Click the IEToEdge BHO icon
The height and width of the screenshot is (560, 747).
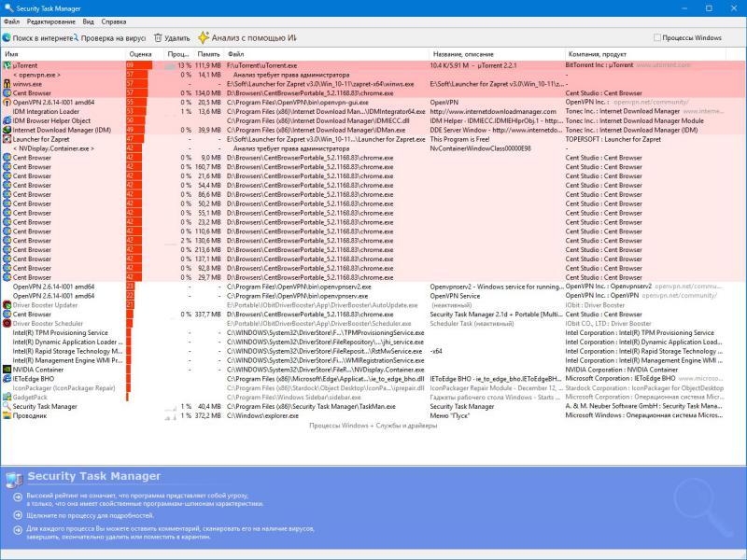[x=7, y=379]
